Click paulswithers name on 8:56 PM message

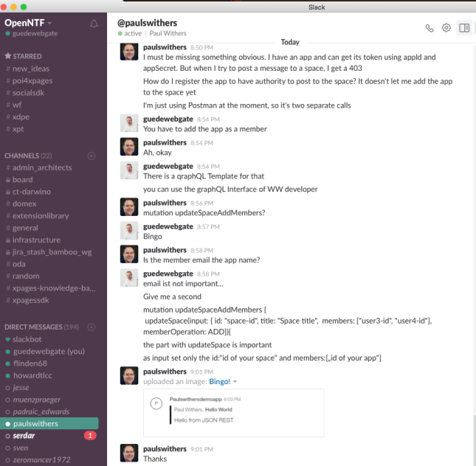click(x=165, y=203)
